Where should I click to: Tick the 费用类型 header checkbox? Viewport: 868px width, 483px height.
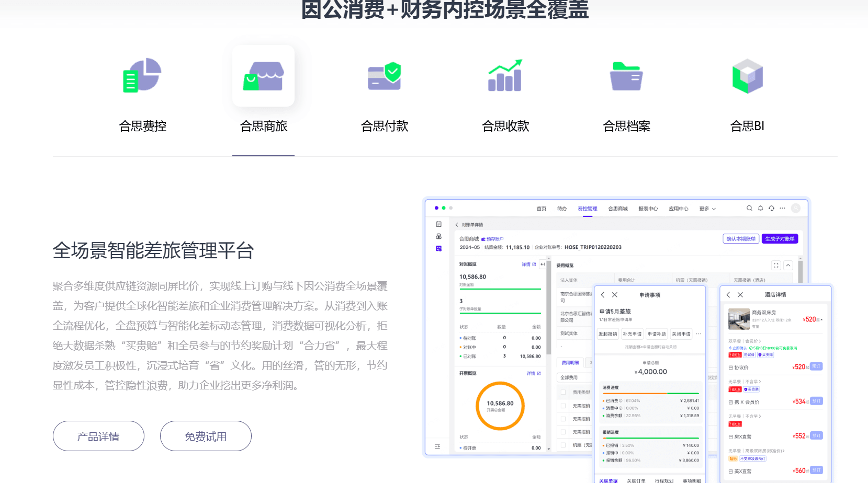(x=563, y=392)
